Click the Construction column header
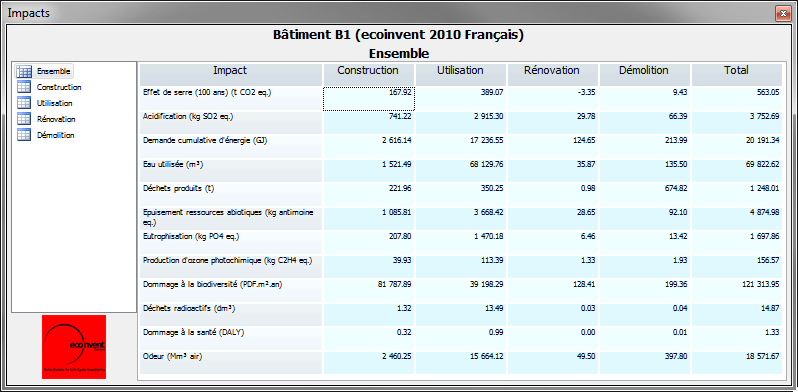Image resolution: width=798 pixels, height=392 pixels. pos(368,74)
